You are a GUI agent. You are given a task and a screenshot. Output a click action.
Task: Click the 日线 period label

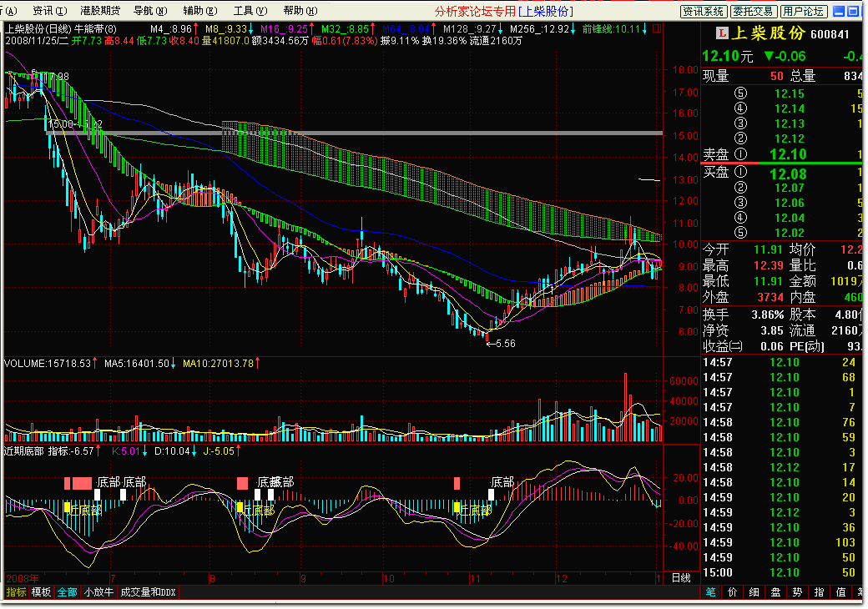[681, 578]
